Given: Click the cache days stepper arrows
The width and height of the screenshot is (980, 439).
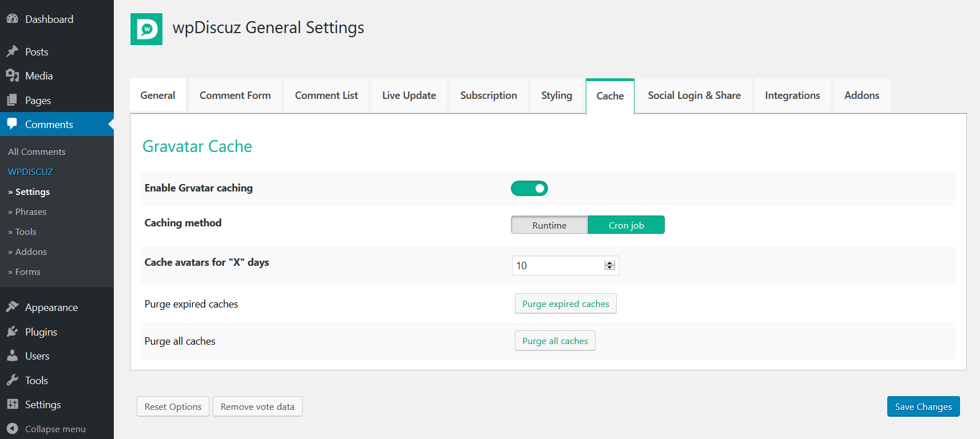Looking at the screenshot, I should point(609,265).
